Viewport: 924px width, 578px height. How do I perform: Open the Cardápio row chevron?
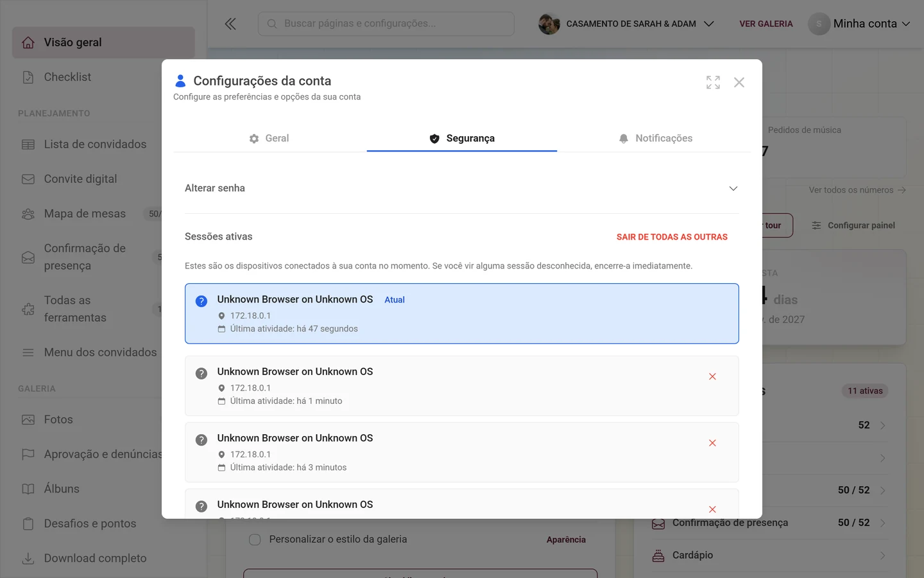tap(883, 556)
